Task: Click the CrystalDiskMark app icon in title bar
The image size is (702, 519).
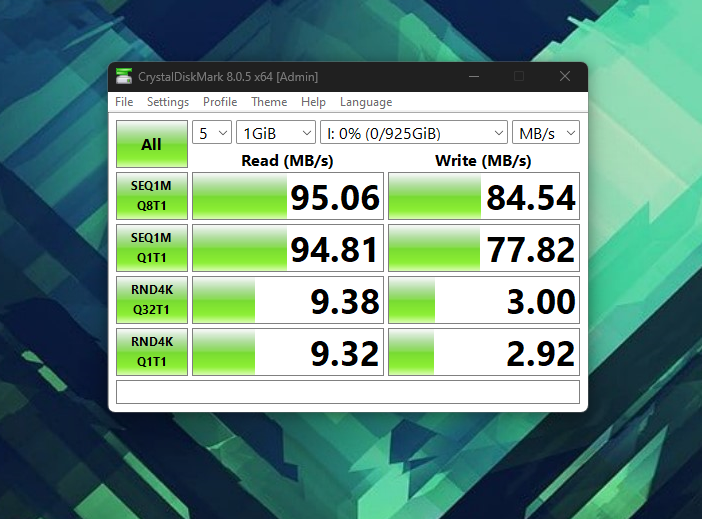Action: pyautogui.click(x=124, y=77)
